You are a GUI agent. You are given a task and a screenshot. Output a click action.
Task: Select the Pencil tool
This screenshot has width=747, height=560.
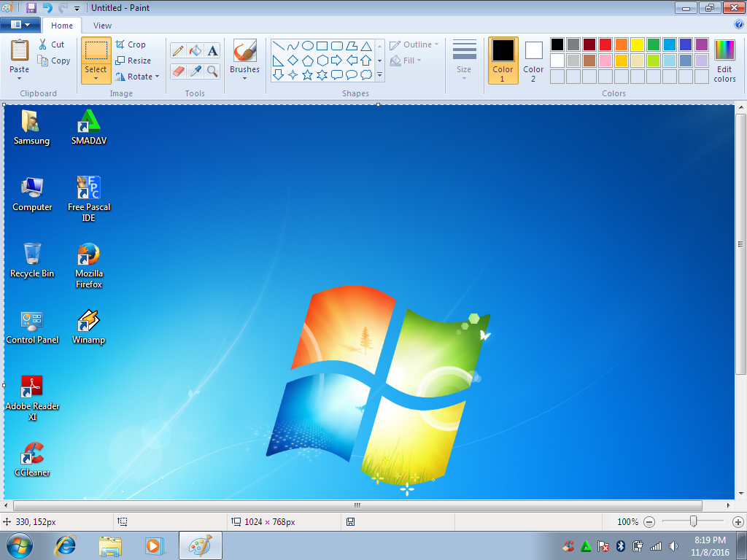(x=178, y=50)
